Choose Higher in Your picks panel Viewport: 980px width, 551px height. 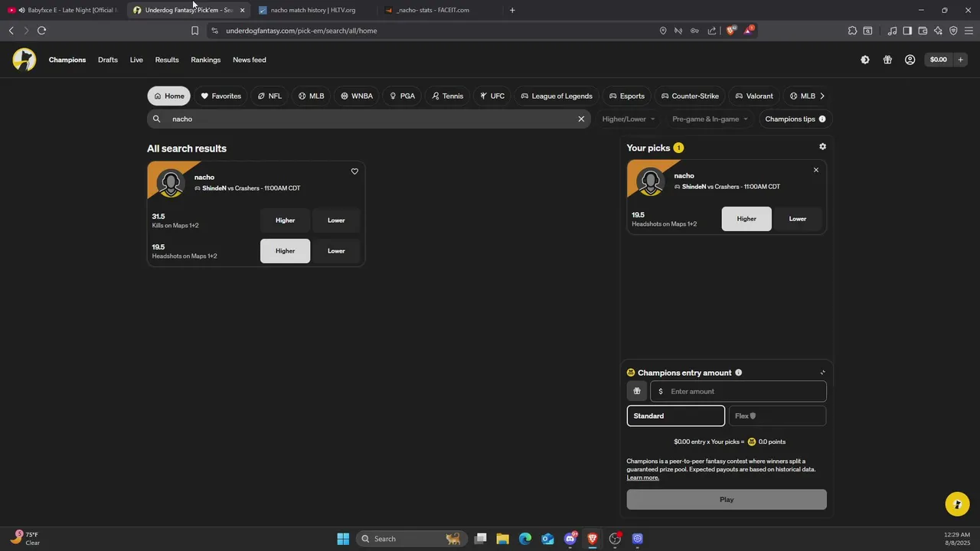(x=746, y=219)
